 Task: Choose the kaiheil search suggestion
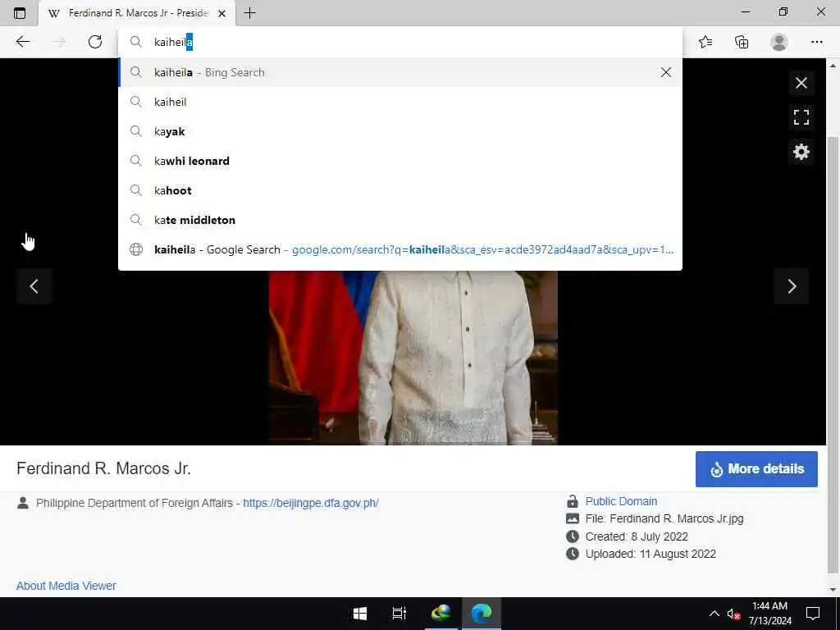(x=399, y=102)
